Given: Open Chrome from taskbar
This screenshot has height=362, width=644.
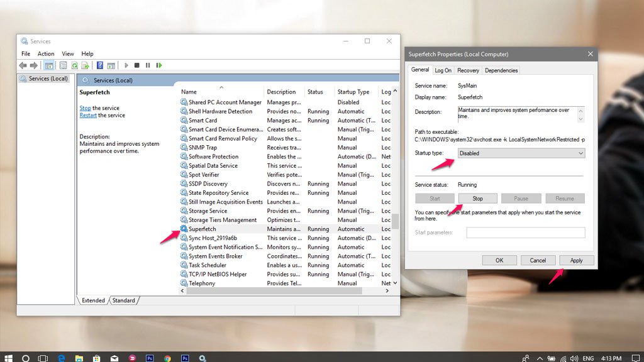Looking at the screenshot, I should [x=167, y=358].
